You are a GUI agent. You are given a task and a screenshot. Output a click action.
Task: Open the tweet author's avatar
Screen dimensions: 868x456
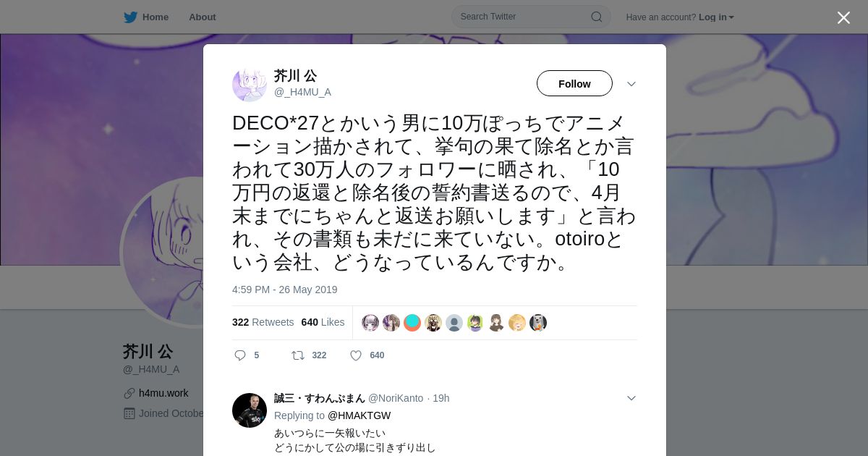click(250, 84)
